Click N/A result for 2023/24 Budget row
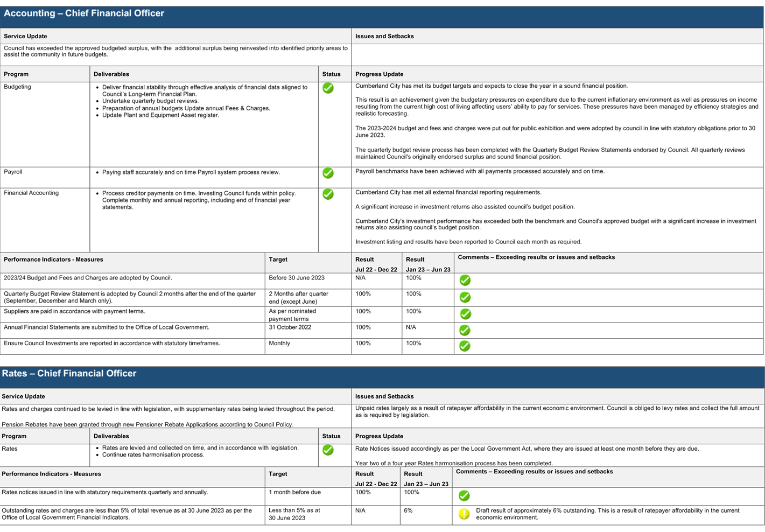 (360, 278)
